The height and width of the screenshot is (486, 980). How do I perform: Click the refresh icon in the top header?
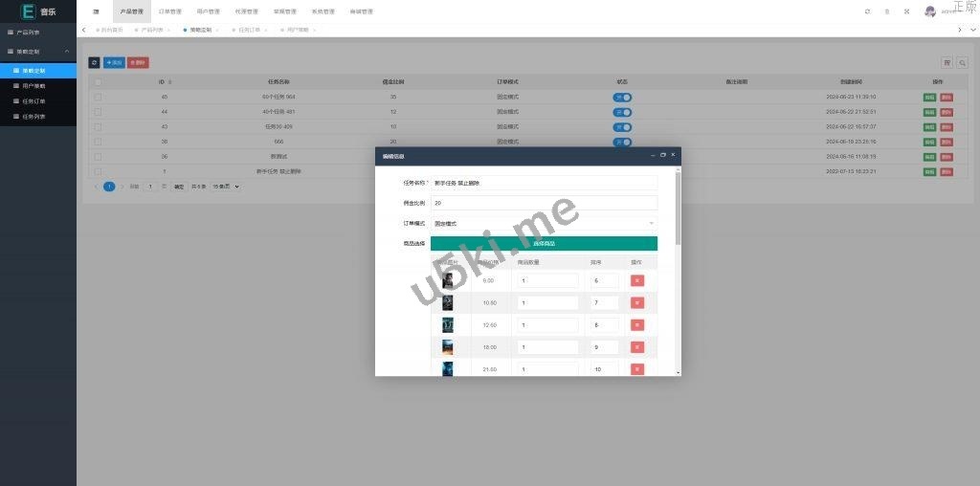pyautogui.click(x=867, y=11)
